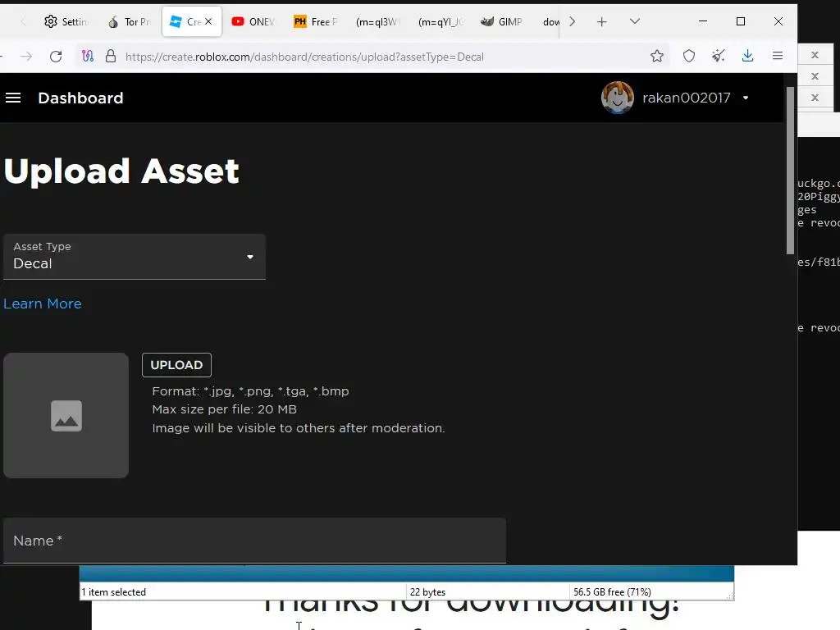Image resolution: width=840 pixels, height=630 pixels.
Task: Follow the Learn More link
Action: point(43,304)
